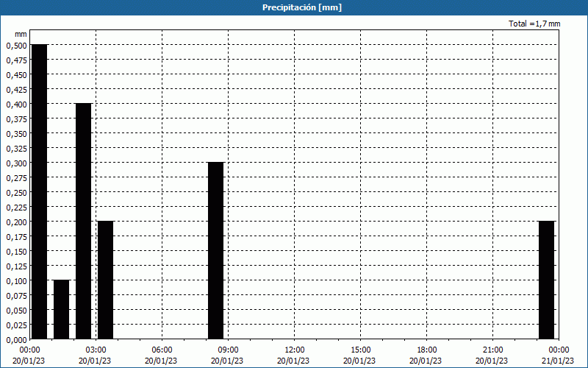Click the 'Total =1,7 mm' label
This screenshot has height=368, width=588.
[x=534, y=24]
